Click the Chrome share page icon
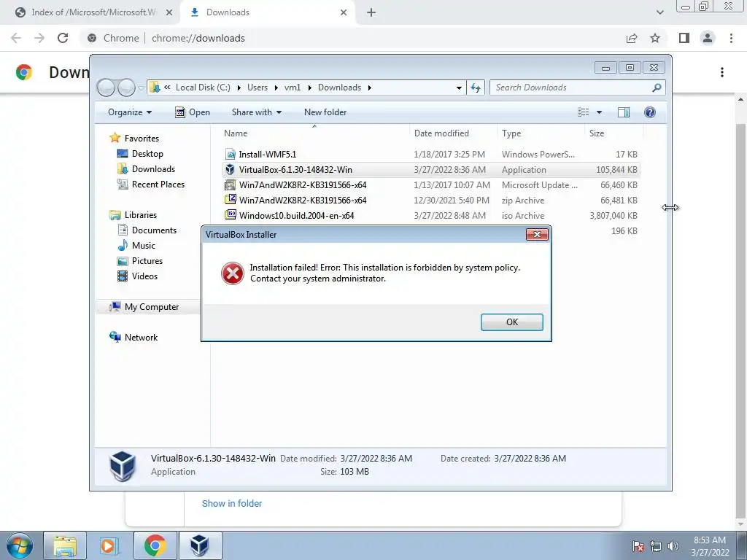This screenshot has height=560, width=747. click(632, 38)
